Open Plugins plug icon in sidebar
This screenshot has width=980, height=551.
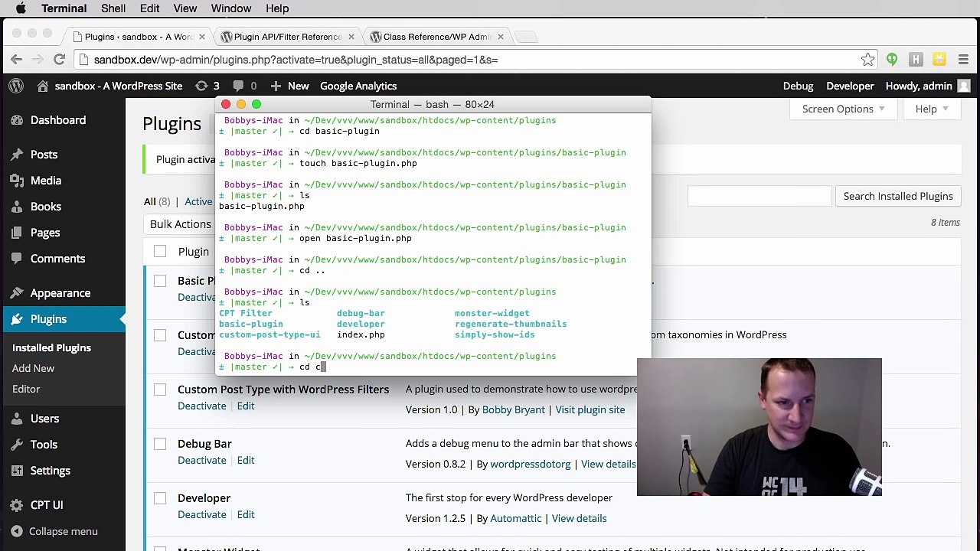point(16,319)
